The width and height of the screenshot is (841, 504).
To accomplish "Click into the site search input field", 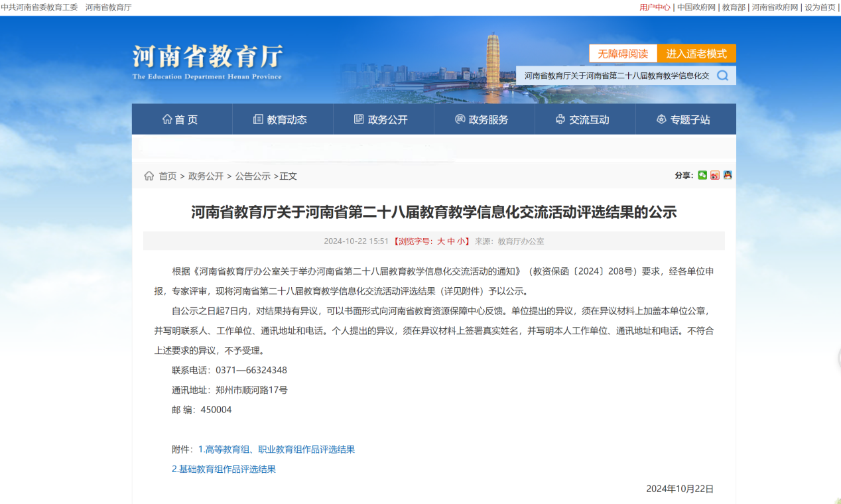I will [x=615, y=76].
